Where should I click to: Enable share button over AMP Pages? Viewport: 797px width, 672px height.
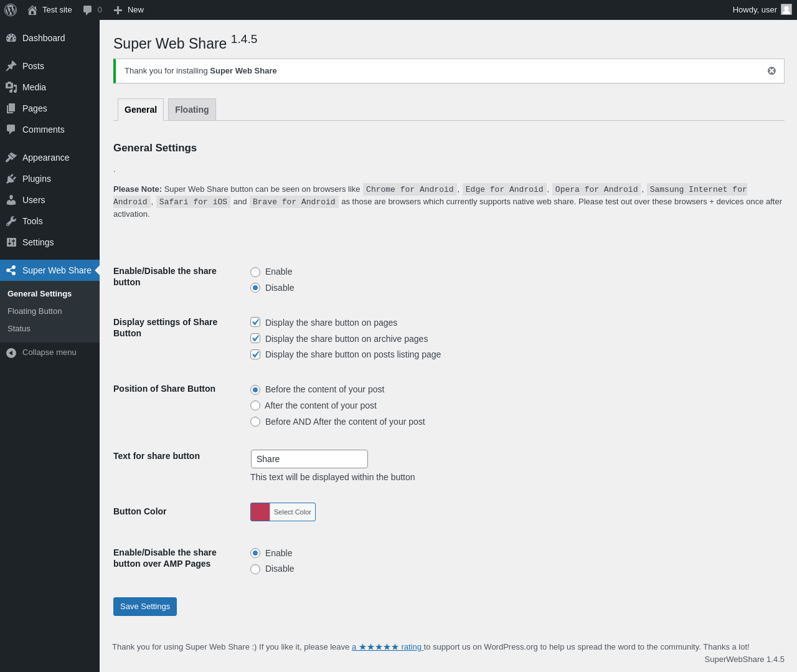255,553
